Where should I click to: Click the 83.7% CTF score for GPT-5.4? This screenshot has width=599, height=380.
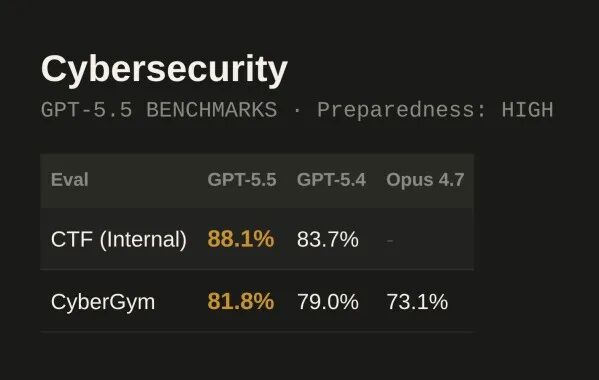coord(328,239)
